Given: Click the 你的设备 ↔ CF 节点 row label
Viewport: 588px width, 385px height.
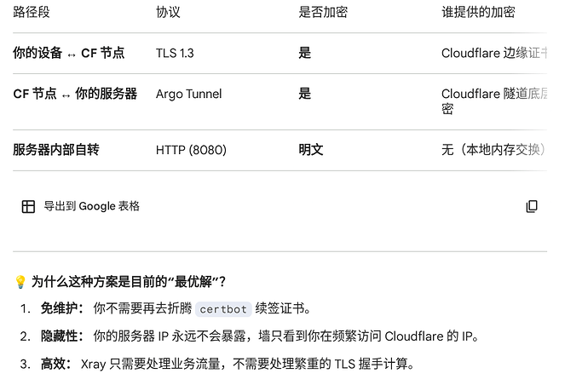Looking at the screenshot, I should pos(69,53).
